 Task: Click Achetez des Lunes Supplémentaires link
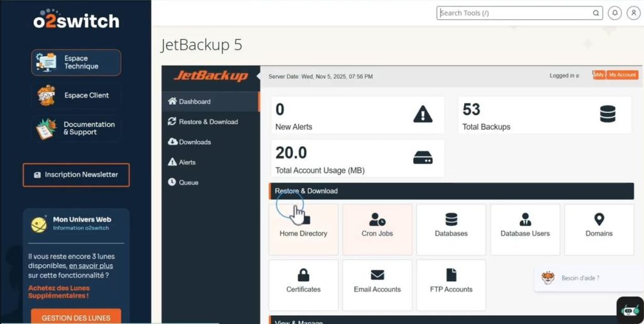[58, 291]
